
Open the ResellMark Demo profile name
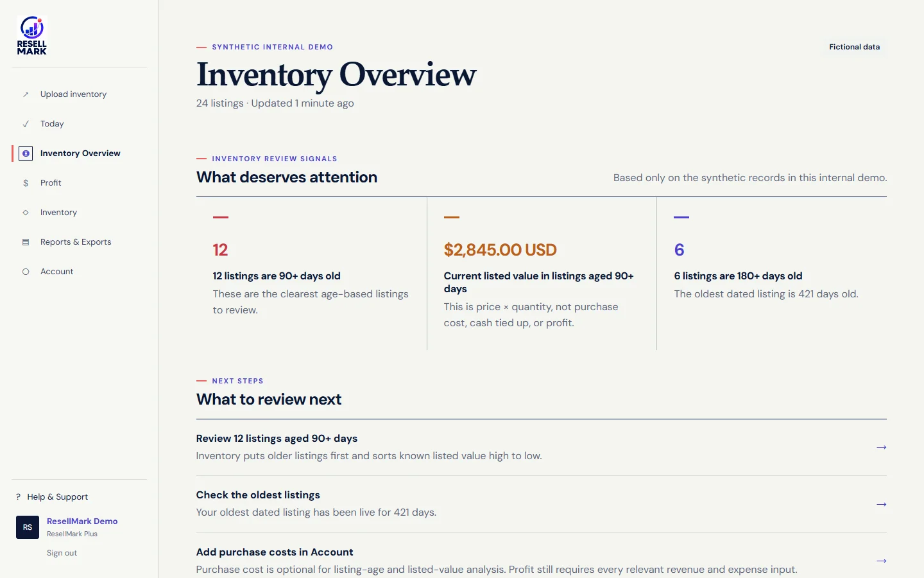[x=82, y=521]
